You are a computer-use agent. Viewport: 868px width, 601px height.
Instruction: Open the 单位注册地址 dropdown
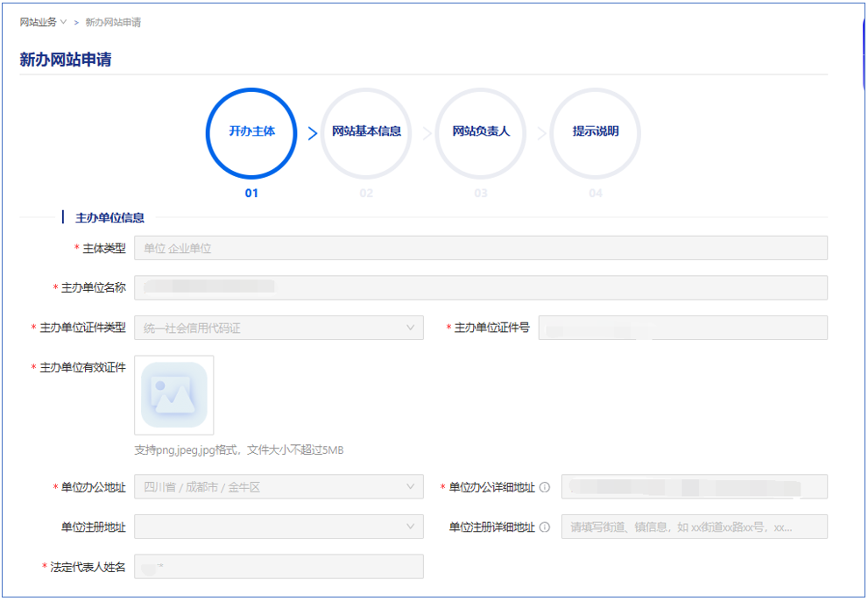click(x=279, y=527)
